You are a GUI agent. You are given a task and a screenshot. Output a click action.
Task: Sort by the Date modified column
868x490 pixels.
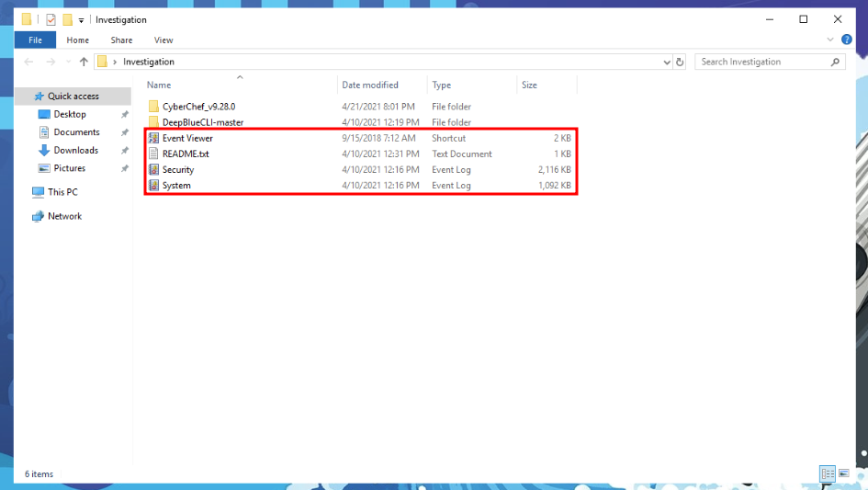370,85
